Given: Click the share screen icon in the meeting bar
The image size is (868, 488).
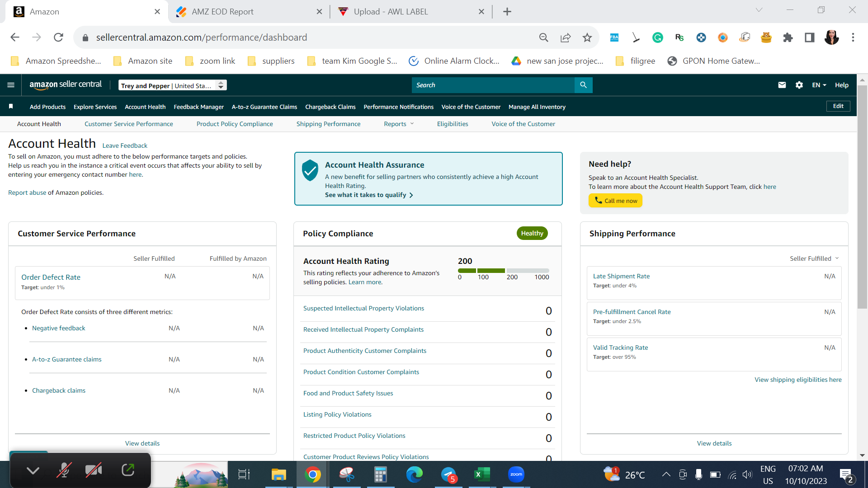Looking at the screenshot, I should pyautogui.click(x=128, y=470).
